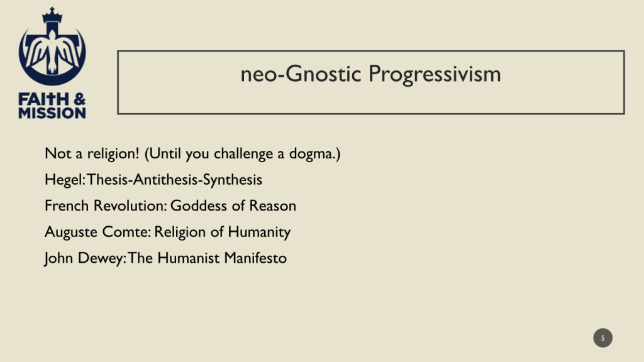This screenshot has height=362, width=644.
Task: Click the word "neo-Gnostic" in the title
Action: pyautogui.click(x=301, y=74)
